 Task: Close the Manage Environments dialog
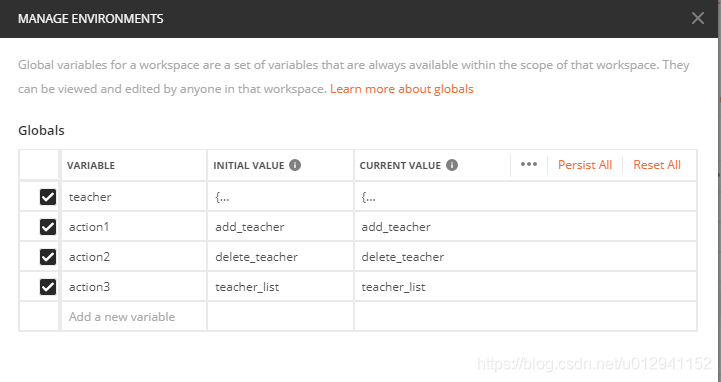coord(698,18)
